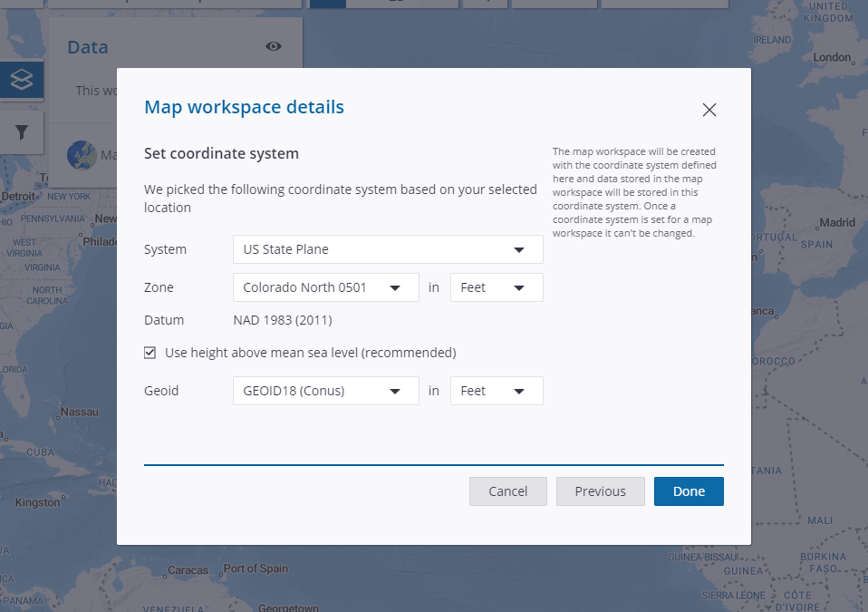Toggle Data panel visibility eye icon
Image resolution: width=868 pixels, height=612 pixels.
274,46
